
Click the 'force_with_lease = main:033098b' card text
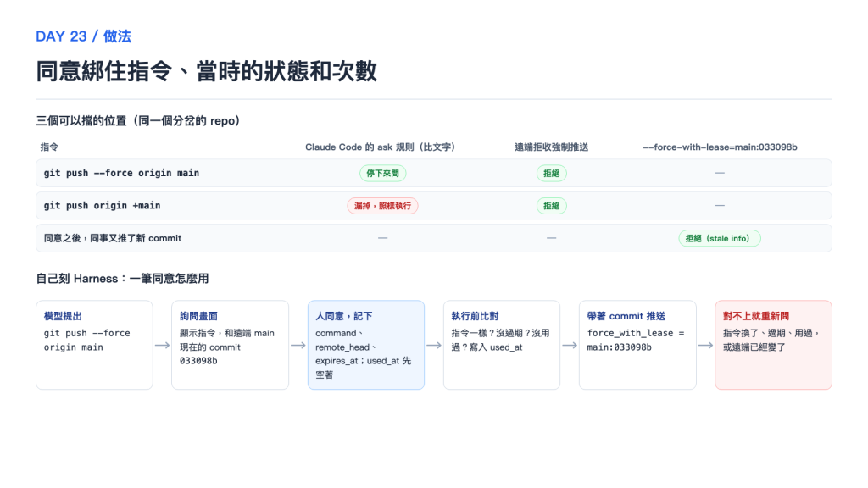[x=636, y=341]
